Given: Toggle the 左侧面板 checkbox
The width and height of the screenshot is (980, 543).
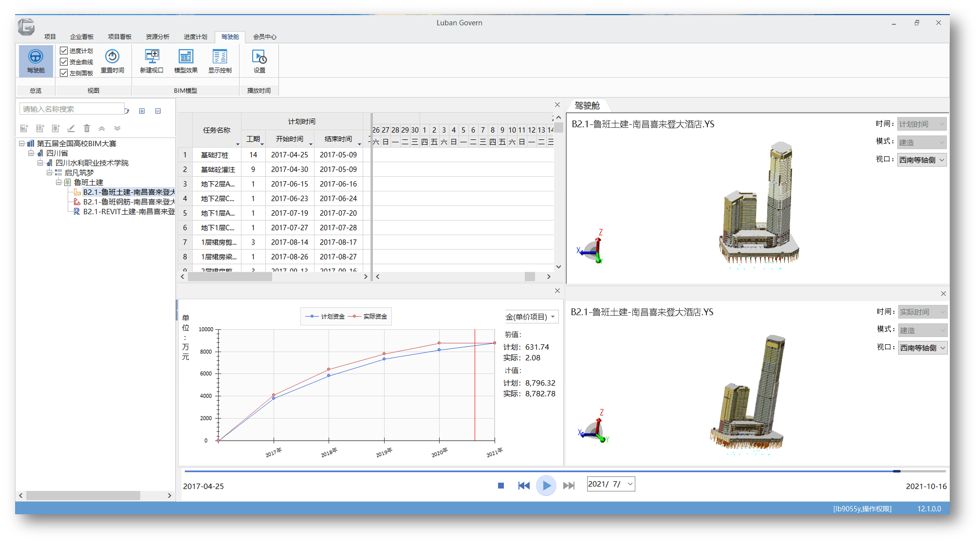Looking at the screenshot, I should click(64, 73).
